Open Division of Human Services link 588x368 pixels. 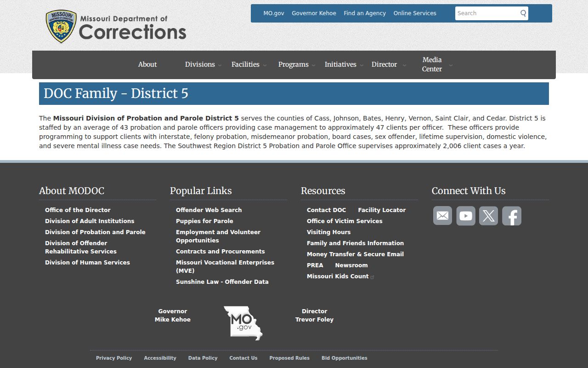click(x=87, y=262)
